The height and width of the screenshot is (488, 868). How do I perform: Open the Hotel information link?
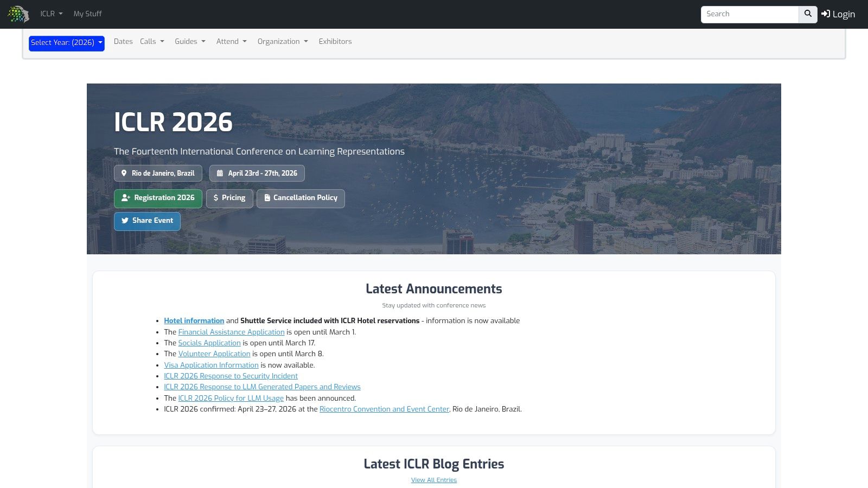[194, 321]
